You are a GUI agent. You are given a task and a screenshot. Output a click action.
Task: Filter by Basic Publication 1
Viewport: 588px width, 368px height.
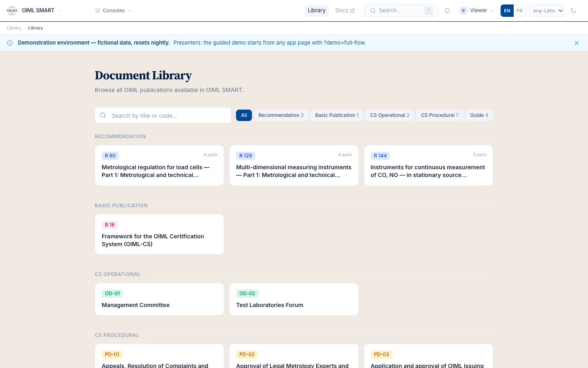[337, 115]
